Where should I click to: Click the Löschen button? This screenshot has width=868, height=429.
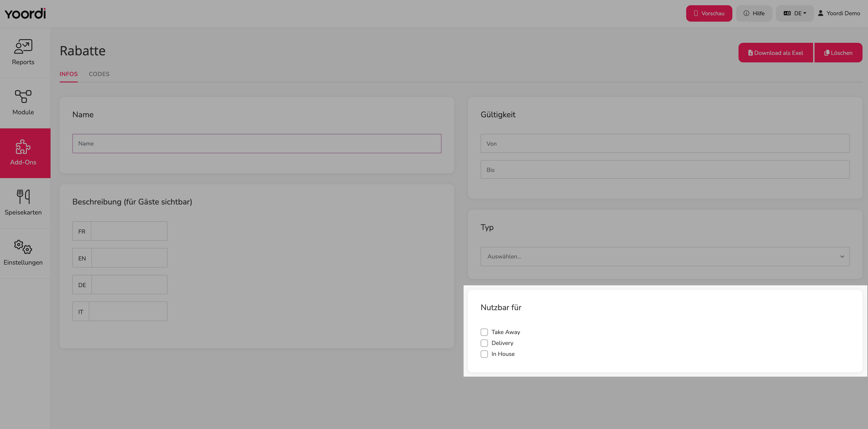pos(838,53)
